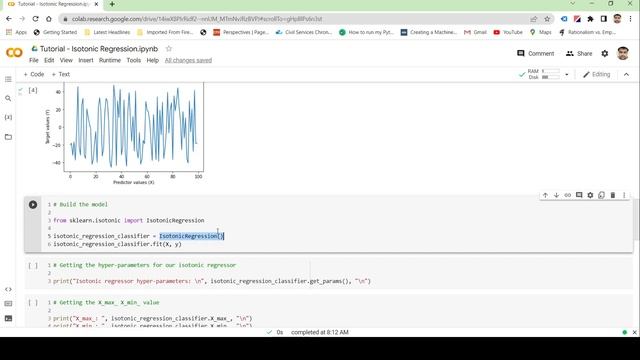
Task: Open the command palette icon
Action: point(8,304)
